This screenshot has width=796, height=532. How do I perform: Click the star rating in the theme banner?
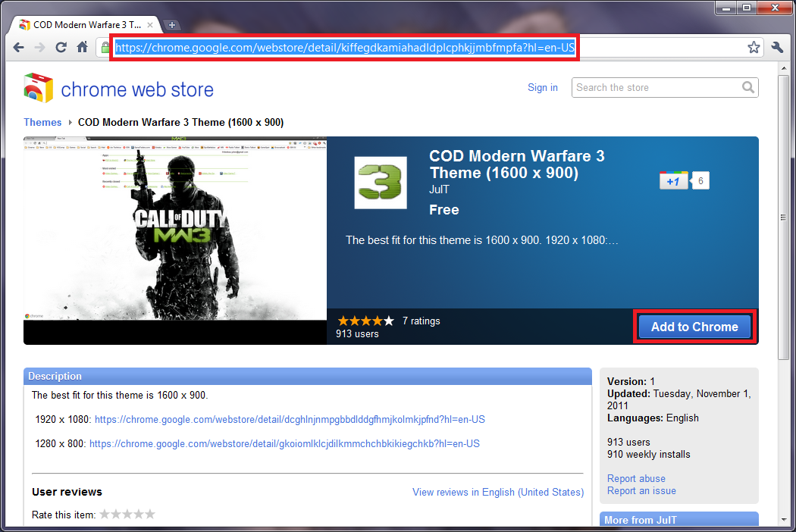pos(366,321)
